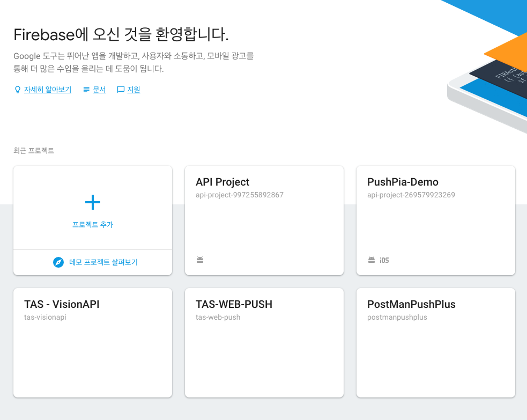Open the API Project card

coord(264,220)
